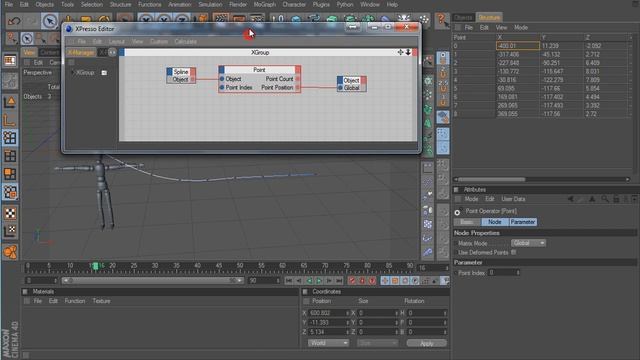Switch to Points mode icon
Viewport: 640px width, 360px height.
point(10,138)
